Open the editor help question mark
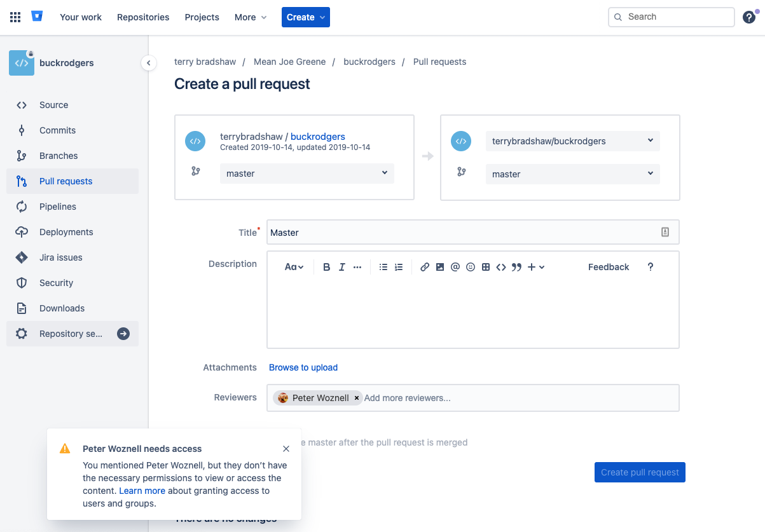 650,267
